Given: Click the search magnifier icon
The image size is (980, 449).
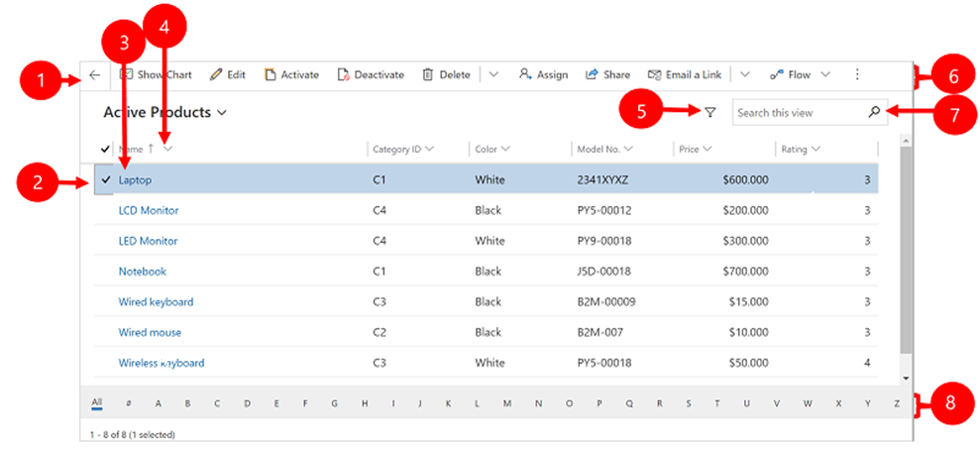Looking at the screenshot, I should click(x=874, y=113).
